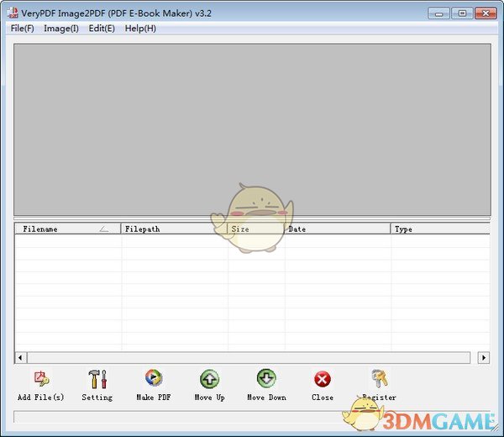
Task: Click the Move Down green arrow icon
Action: click(x=266, y=378)
